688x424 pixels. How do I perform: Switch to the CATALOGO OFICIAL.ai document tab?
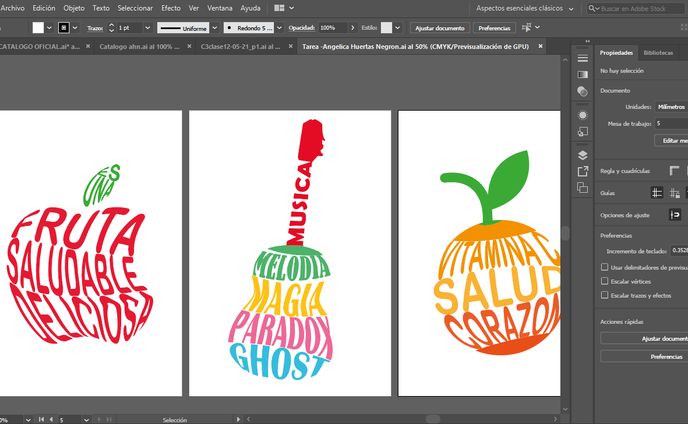[40, 46]
